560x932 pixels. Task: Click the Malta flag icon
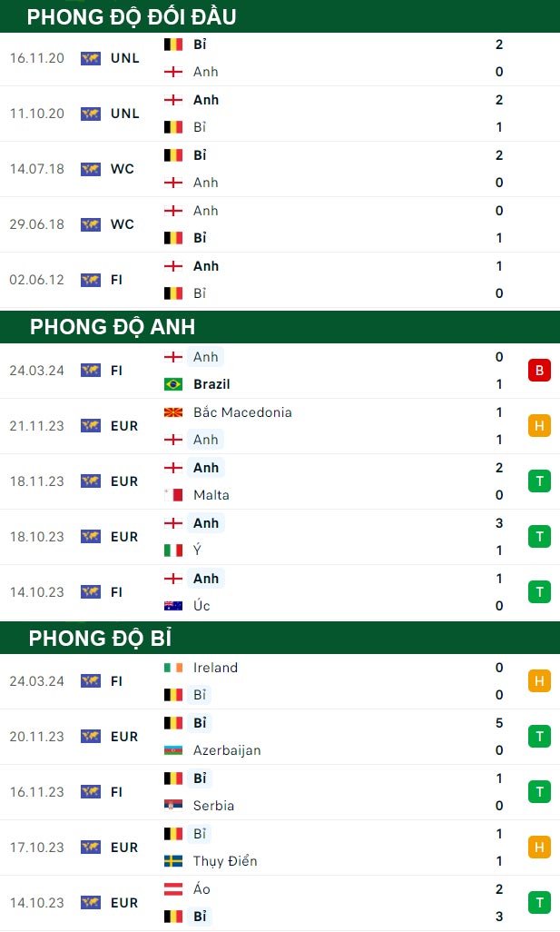point(173,495)
